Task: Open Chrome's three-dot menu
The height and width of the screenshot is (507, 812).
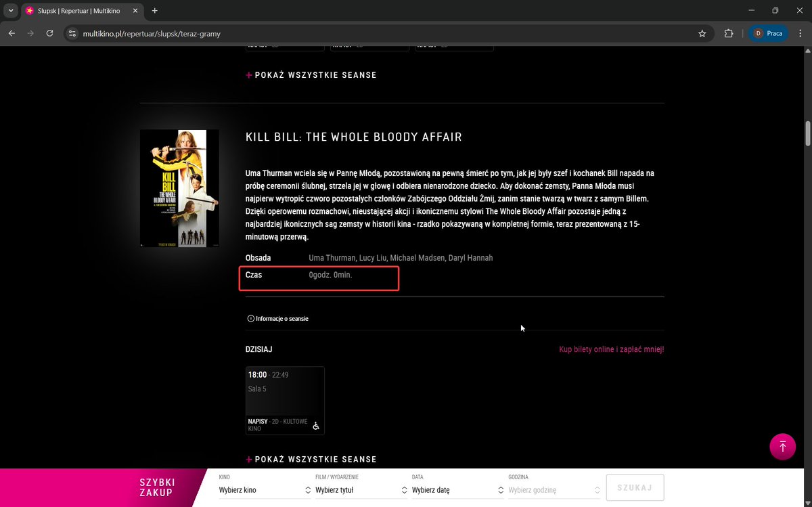Action: point(800,33)
